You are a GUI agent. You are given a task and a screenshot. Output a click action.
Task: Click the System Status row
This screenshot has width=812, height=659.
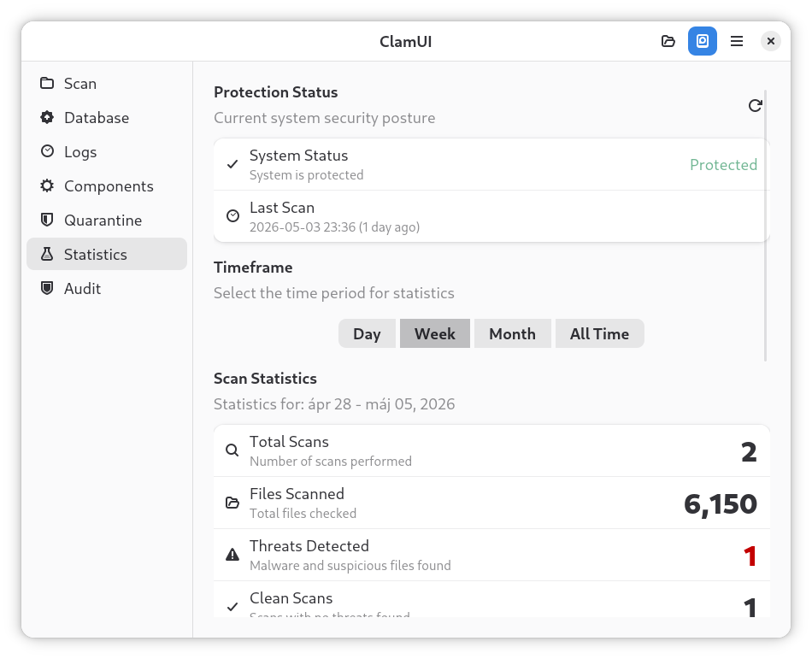tap(491, 165)
